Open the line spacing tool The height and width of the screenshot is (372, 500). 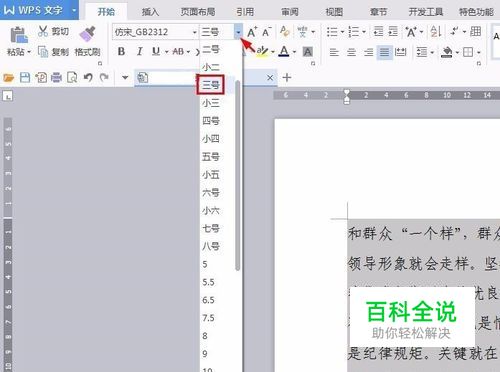(422, 52)
